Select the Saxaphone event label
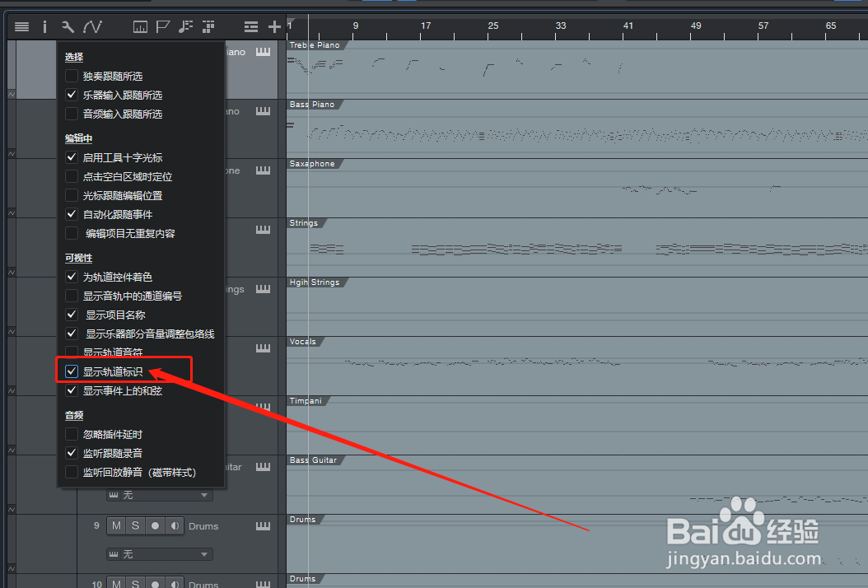Viewport: 868px width, 588px height. point(311,163)
